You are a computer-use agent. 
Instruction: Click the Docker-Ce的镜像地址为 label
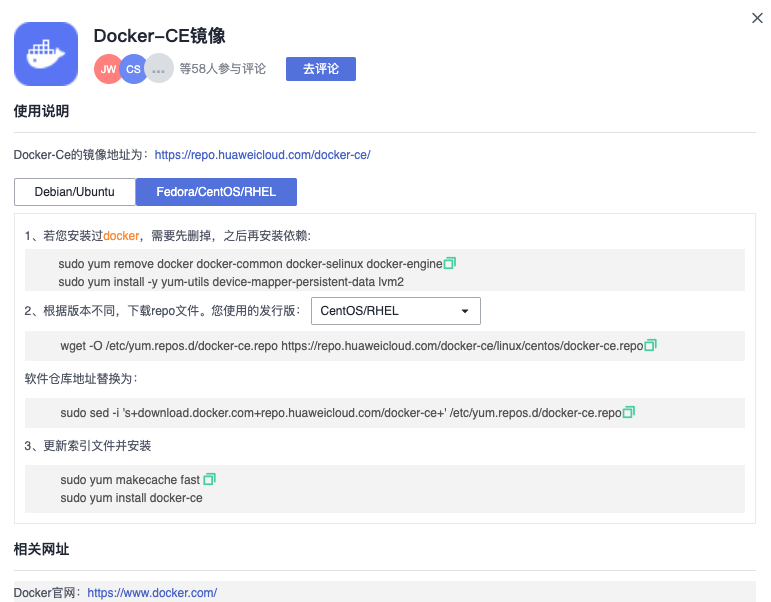coord(81,155)
